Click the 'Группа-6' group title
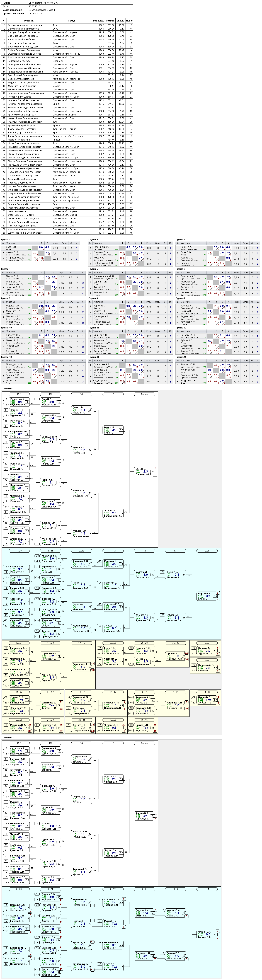262x980 pixels. 181,269
